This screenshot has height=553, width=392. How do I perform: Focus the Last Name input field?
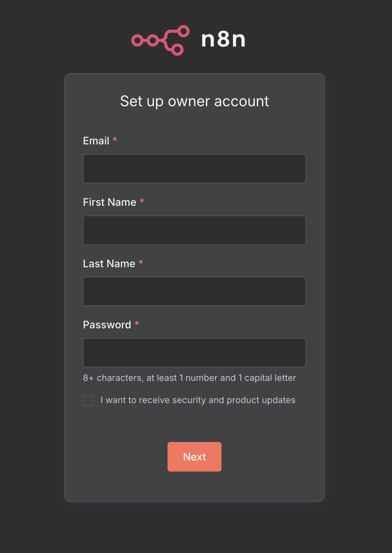pos(195,291)
